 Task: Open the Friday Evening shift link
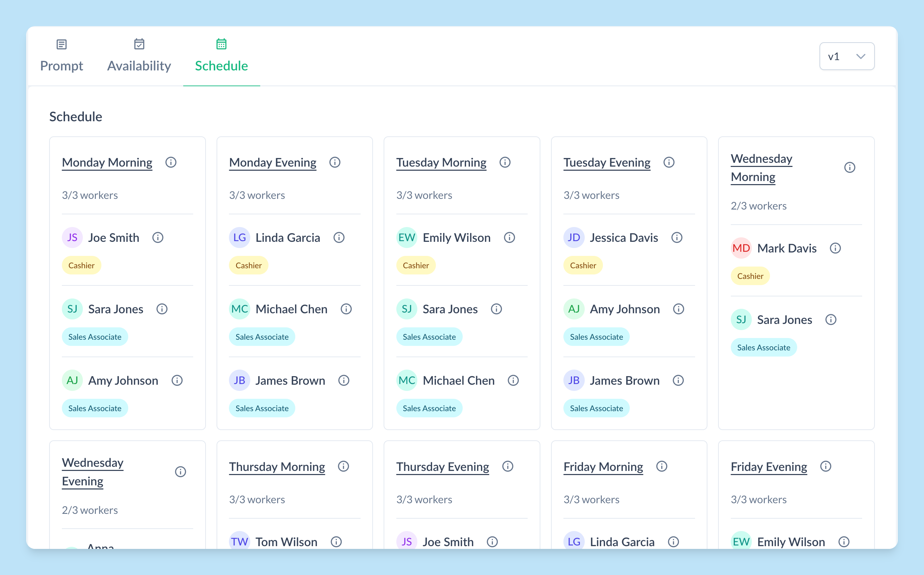coord(768,467)
